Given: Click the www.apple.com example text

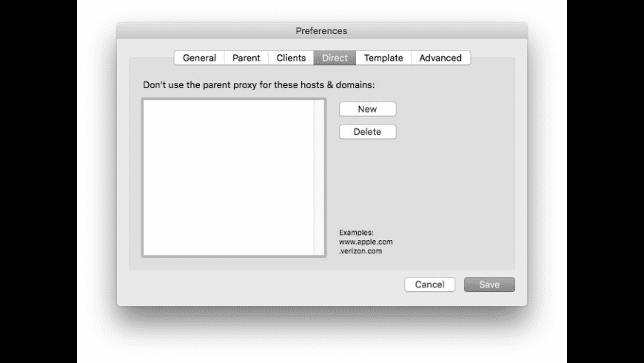Looking at the screenshot, I should pyautogui.click(x=366, y=242).
